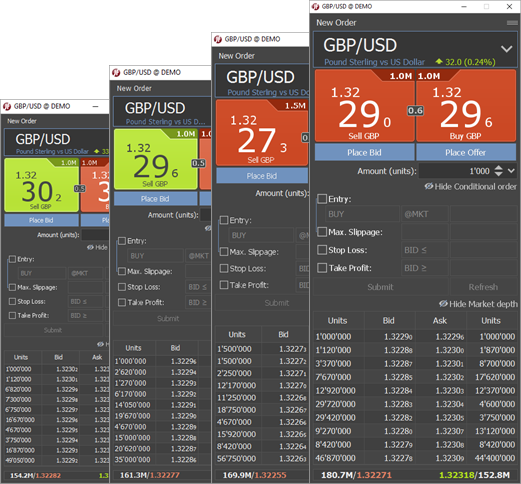Click the Bid column header in front window
This screenshot has height=484, width=521.
pos(389,321)
